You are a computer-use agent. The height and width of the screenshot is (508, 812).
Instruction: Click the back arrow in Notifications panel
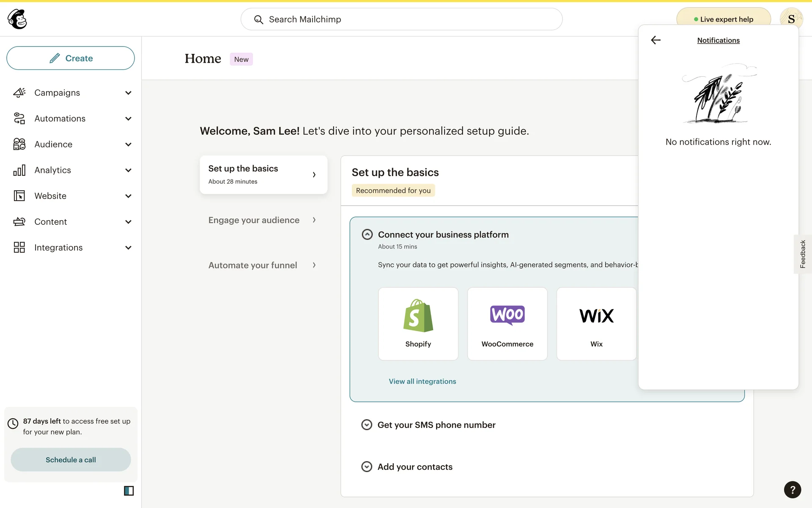pyautogui.click(x=656, y=40)
